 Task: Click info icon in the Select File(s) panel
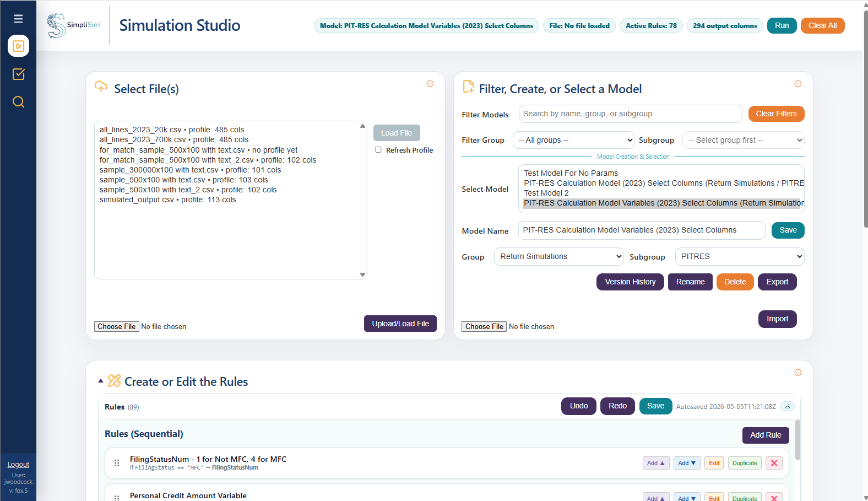point(430,84)
